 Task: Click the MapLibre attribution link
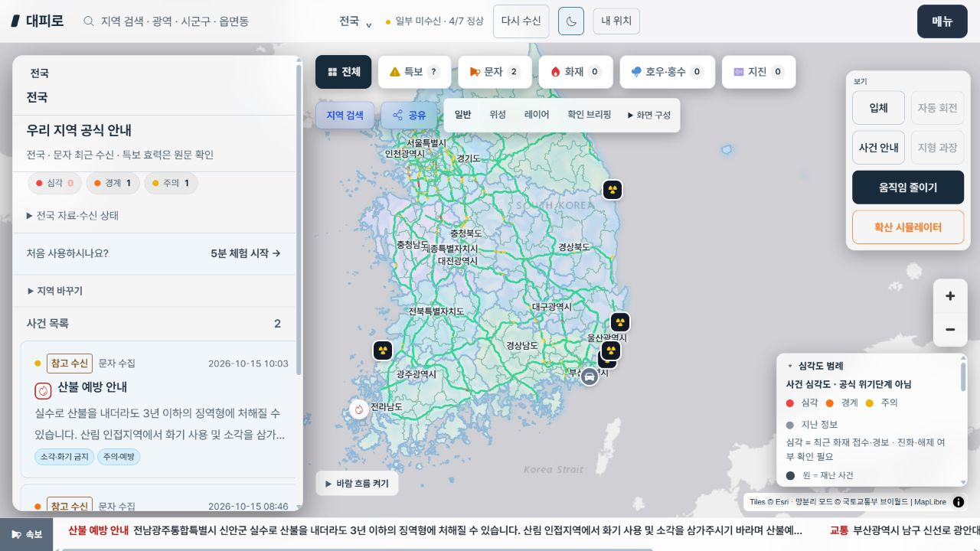929,502
